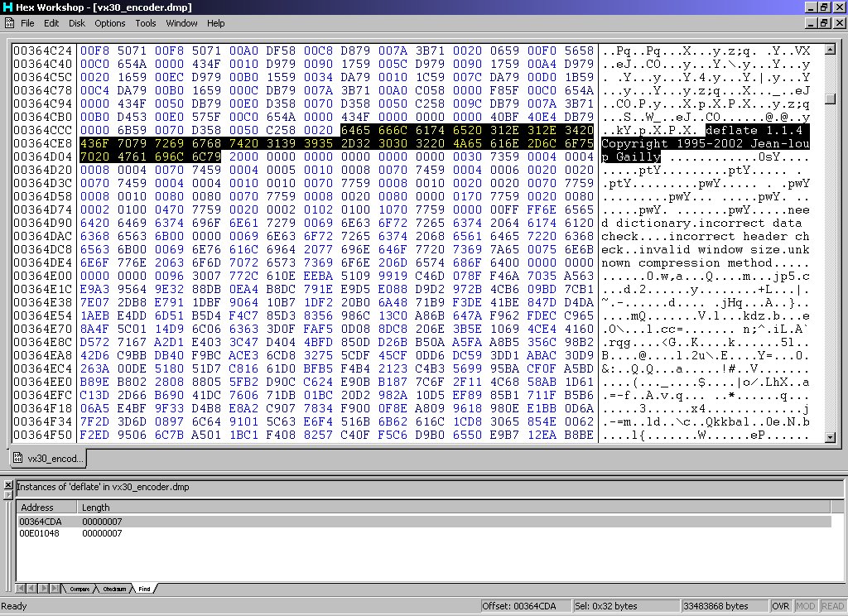Open the Options menu
Viewport: 848px width, 616px height.
click(110, 23)
